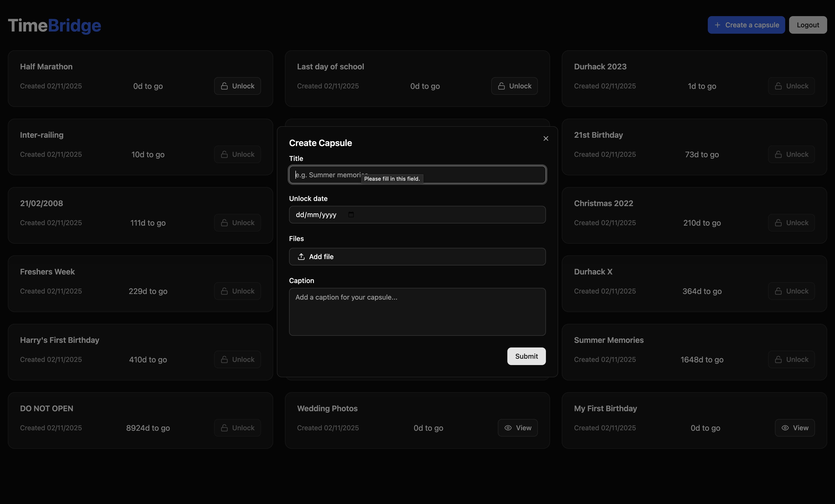This screenshot has height=504, width=835.
Task: Close the Create Capsule dialog
Action: [x=546, y=138]
